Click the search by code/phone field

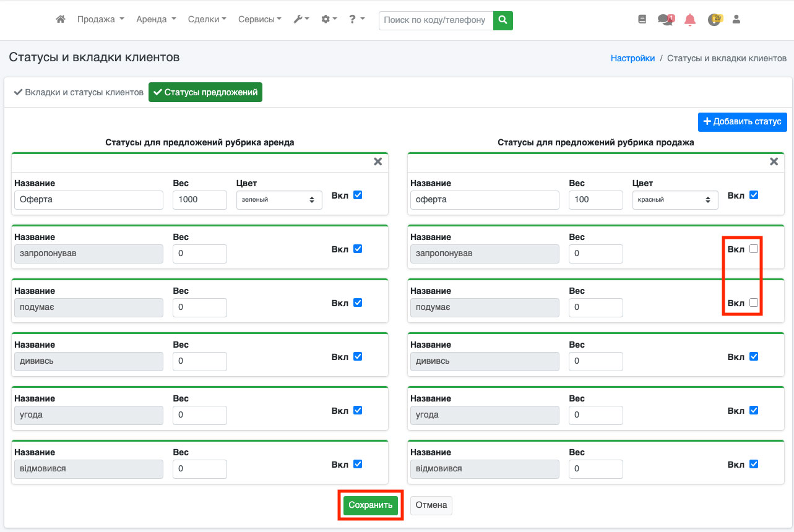point(436,20)
